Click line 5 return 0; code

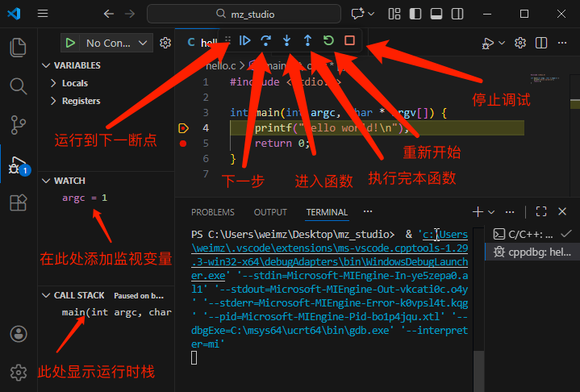tap(282, 144)
